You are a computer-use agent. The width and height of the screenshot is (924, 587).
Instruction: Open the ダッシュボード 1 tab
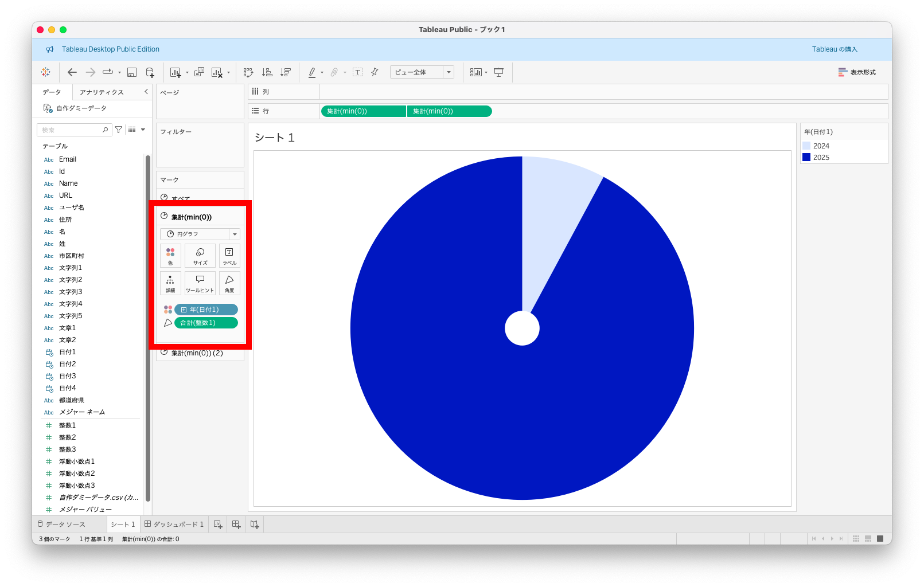[174, 524]
